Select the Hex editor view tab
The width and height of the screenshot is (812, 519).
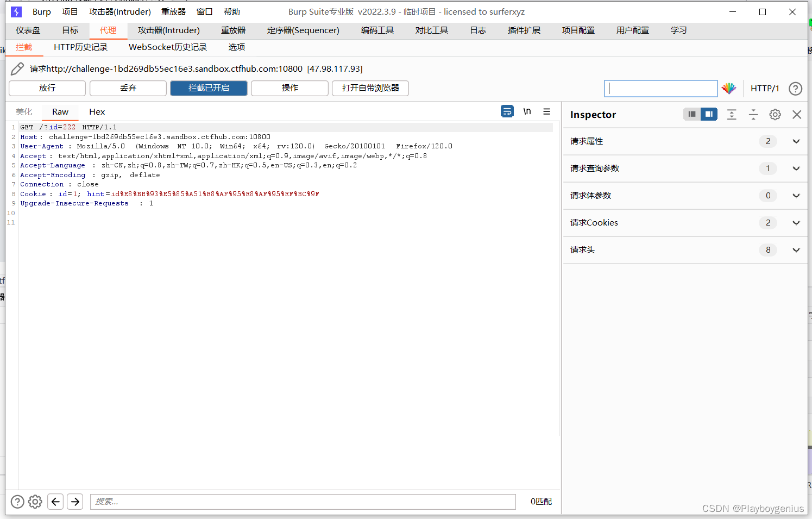pos(97,111)
